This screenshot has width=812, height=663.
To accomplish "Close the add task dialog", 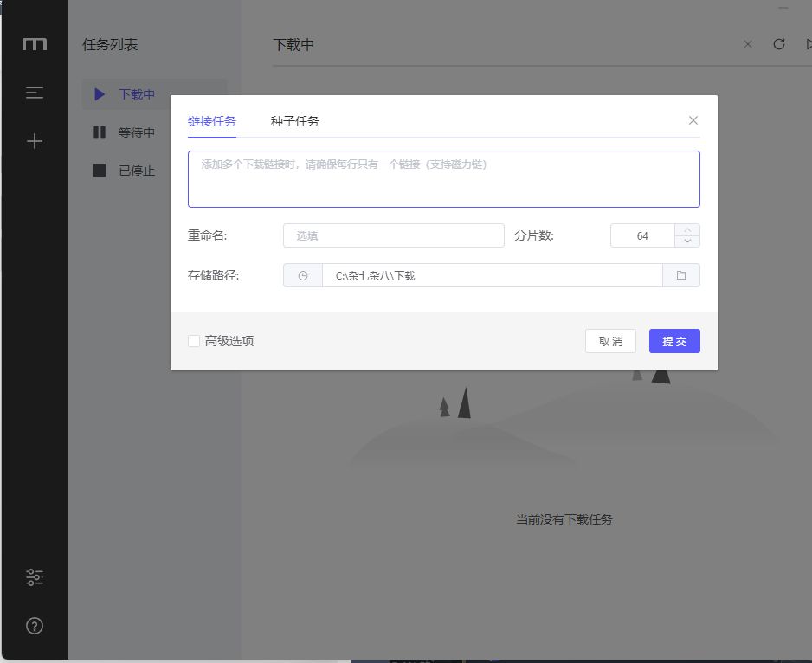I will tap(693, 120).
